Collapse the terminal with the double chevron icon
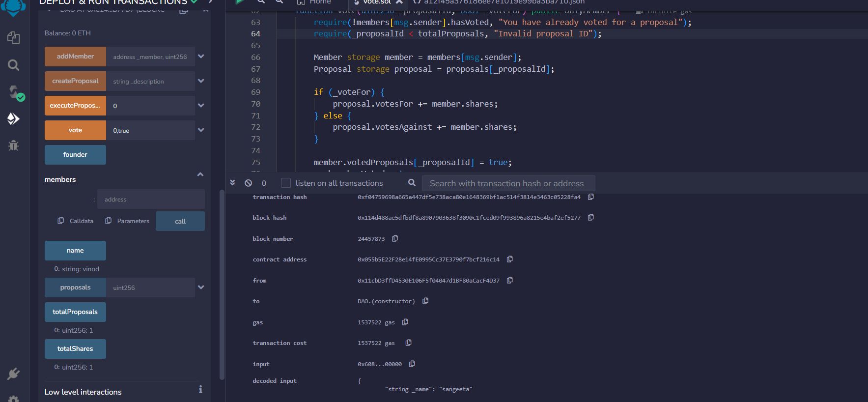This screenshot has width=868, height=402. pos(233,183)
